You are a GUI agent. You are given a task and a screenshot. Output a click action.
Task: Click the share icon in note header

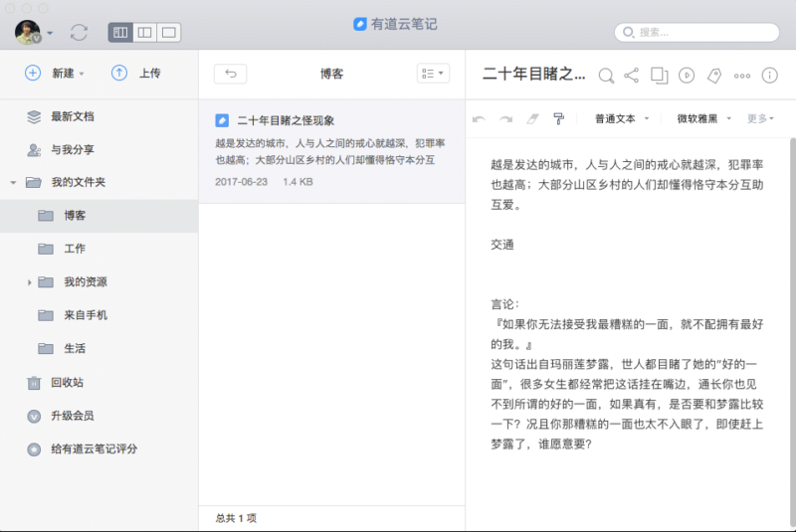click(632, 75)
